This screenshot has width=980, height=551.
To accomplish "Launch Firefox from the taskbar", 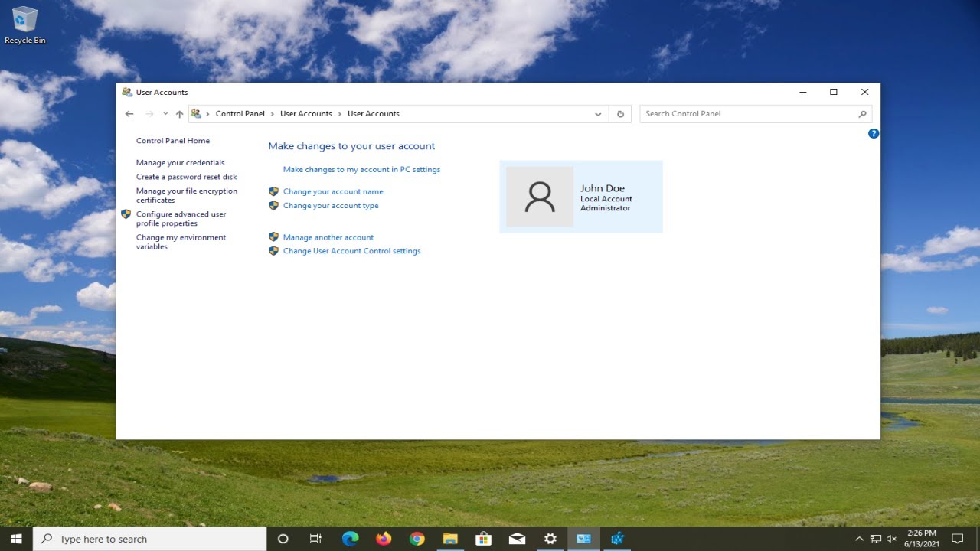I will [x=384, y=539].
